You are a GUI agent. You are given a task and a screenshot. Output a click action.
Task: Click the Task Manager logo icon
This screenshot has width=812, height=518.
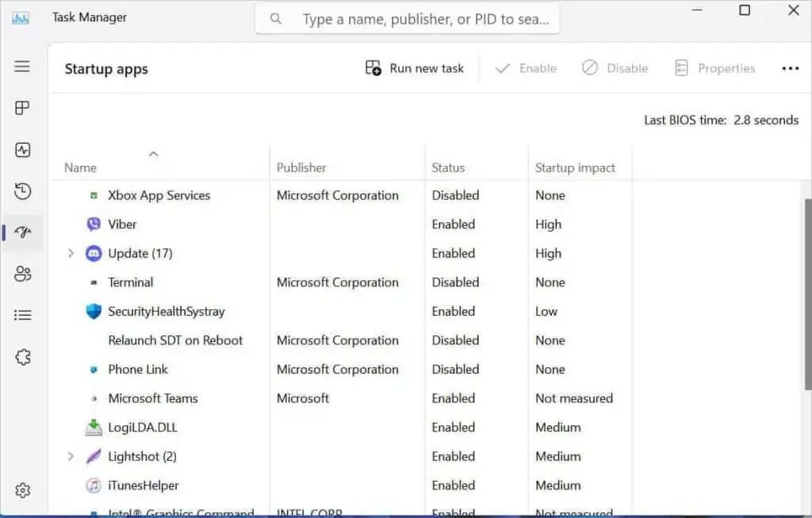(x=20, y=17)
